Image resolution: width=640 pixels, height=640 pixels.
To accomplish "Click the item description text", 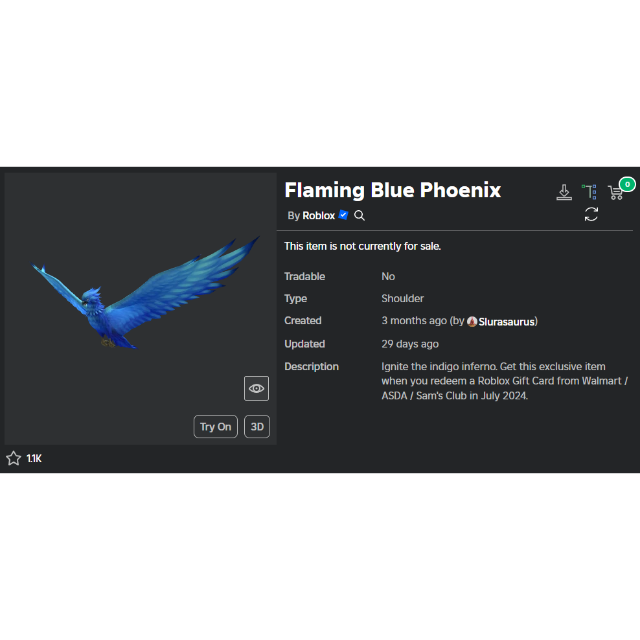I will tap(505, 381).
